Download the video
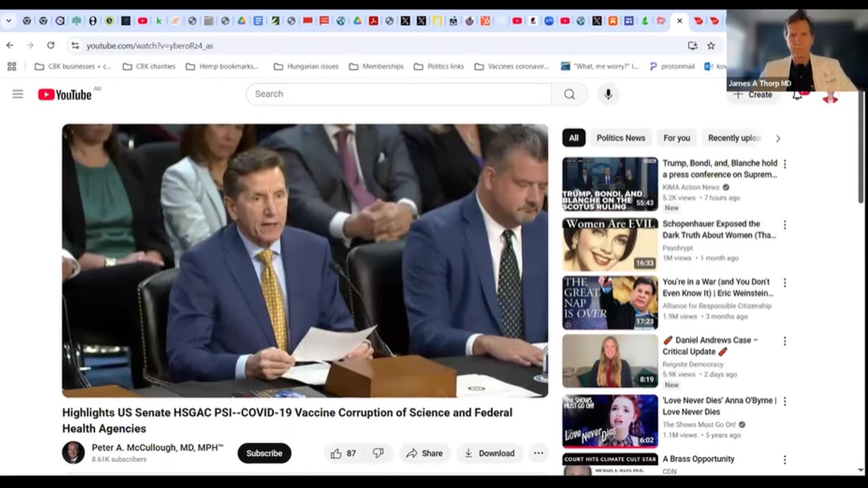The height and width of the screenshot is (488, 868). coord(489,453)
